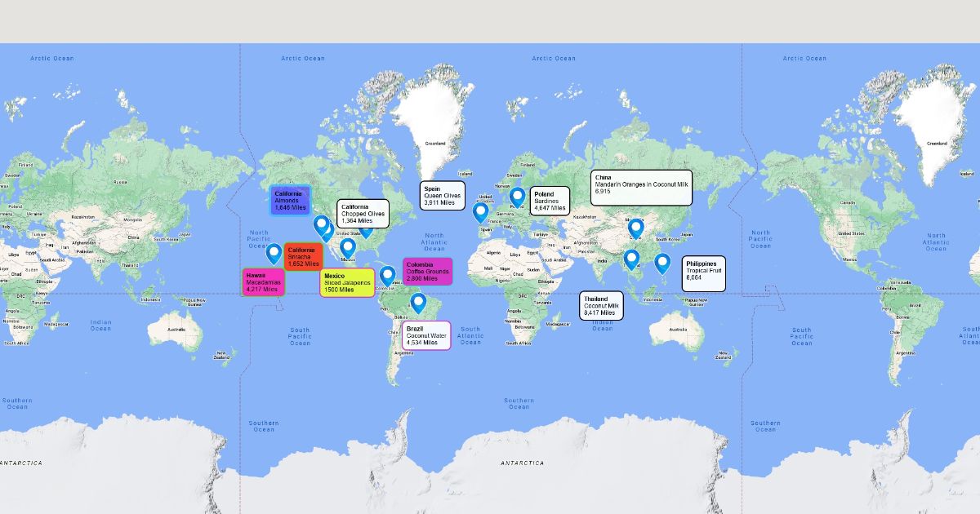This screenshot has width=980, height=514.
Task: Click the map pin over Hawaii
Action: click(274, 253)
